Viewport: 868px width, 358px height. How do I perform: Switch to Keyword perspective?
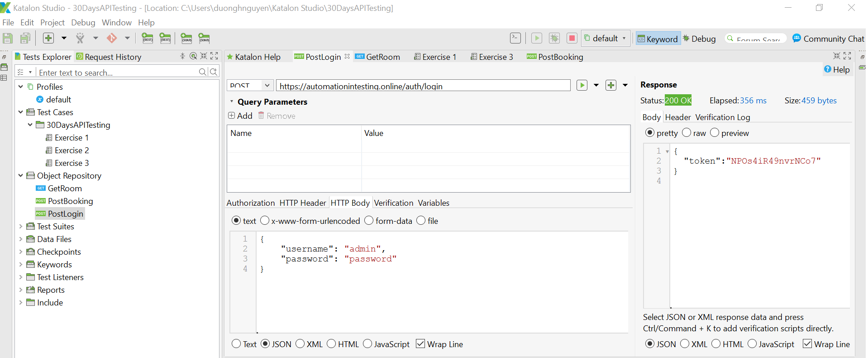pyautogui.click(x=658, y=39)
